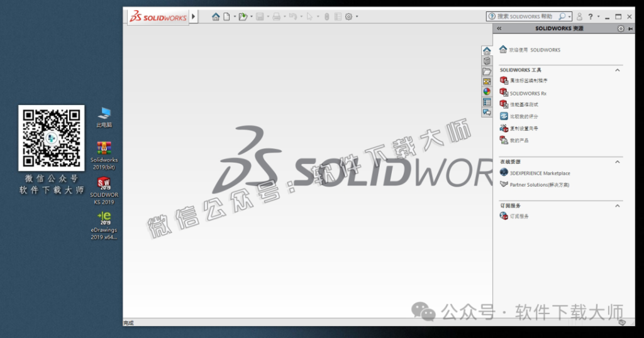This screenshot has width=644, height=338.
Task: Expand dropdown arrow next to Options gear
Action: pos(357,17)
